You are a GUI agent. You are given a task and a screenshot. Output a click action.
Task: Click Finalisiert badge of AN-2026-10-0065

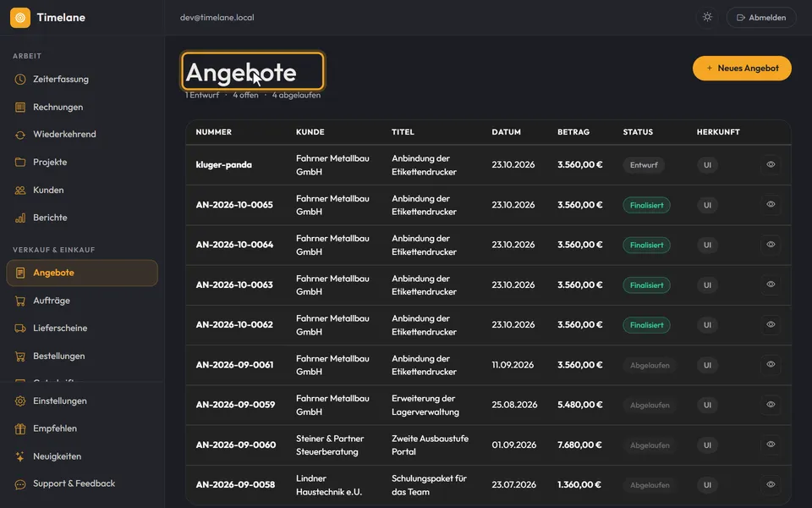647,205
